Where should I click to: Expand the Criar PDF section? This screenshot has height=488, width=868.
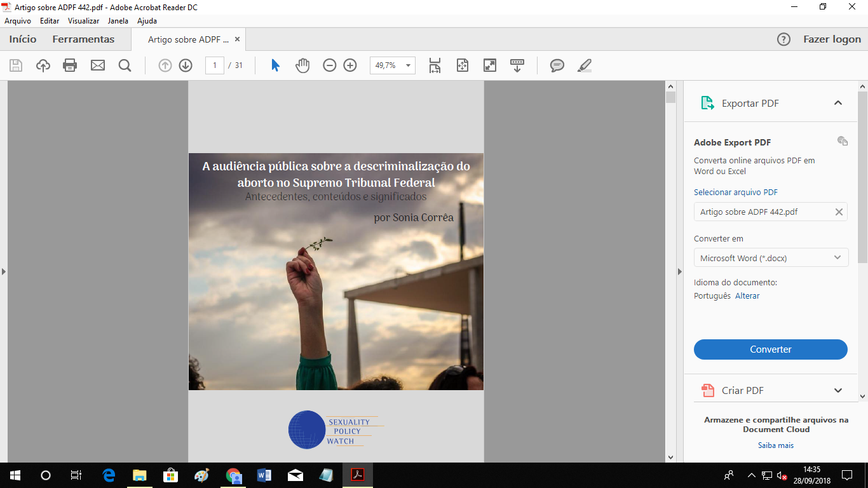(838, 390)
